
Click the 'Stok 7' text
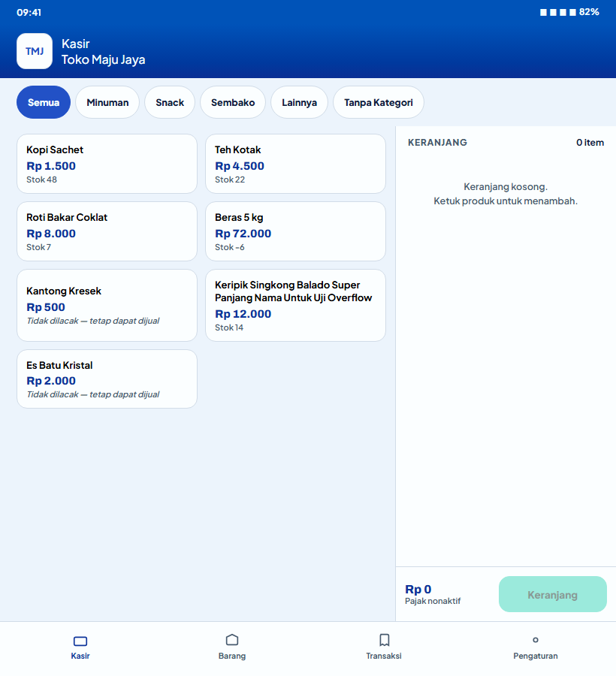click(x=38, y=247)
